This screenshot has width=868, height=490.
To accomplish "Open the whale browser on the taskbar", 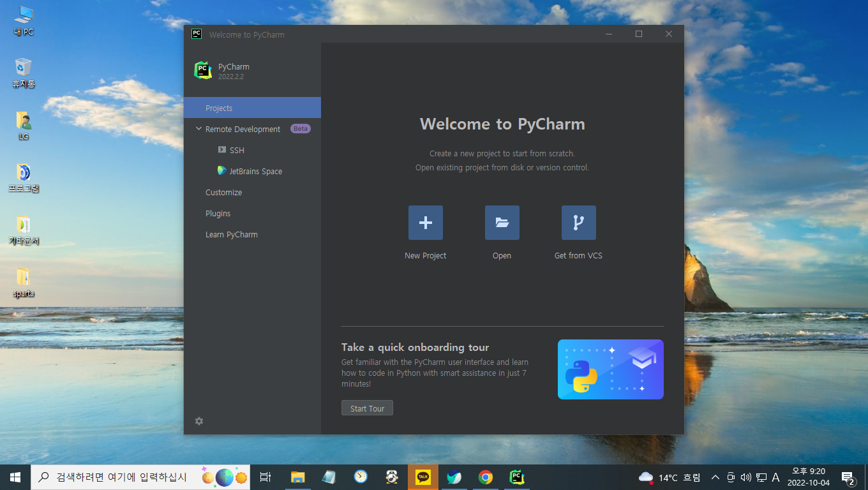I will point(454,477).
